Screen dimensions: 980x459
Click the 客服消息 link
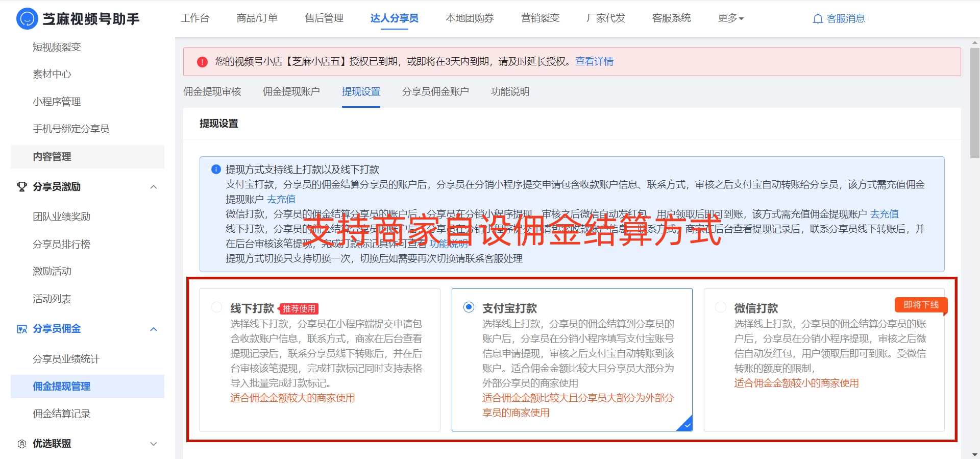846,19
